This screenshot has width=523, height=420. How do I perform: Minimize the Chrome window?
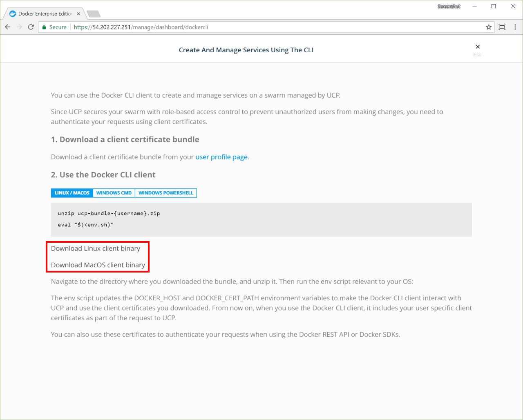pos(475,6)
